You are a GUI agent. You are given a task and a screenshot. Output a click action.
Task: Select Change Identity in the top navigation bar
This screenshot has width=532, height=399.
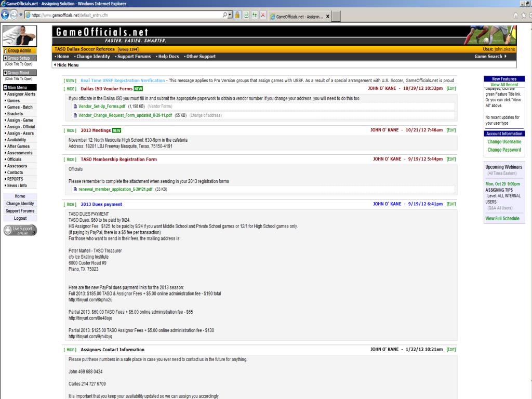(x=93, y=57)
